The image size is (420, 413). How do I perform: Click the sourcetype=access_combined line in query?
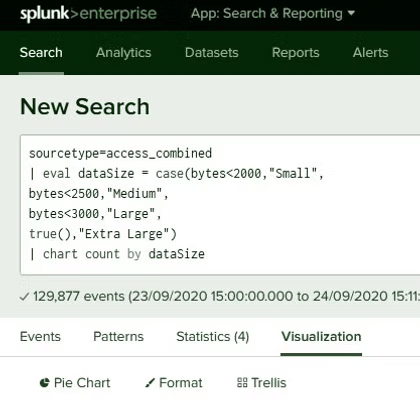(120, 153)
